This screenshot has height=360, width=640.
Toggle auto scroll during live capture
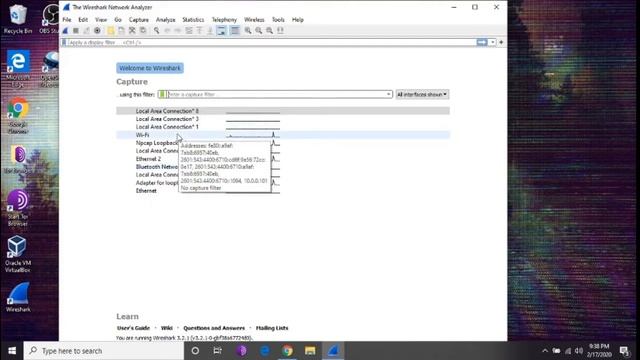(x=221, y=31)
